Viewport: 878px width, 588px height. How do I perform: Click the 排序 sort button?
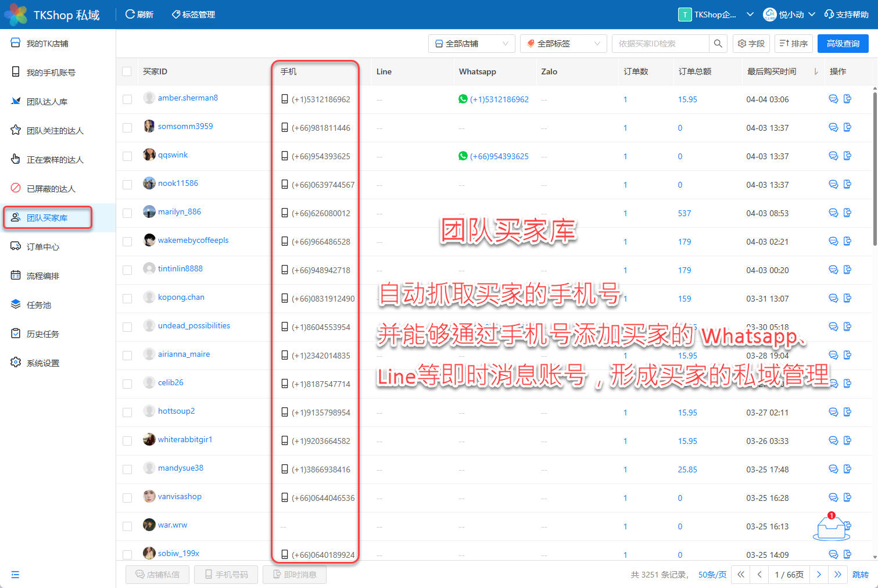[794, 44]
